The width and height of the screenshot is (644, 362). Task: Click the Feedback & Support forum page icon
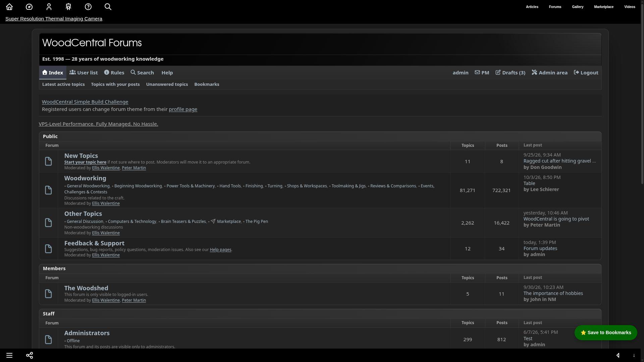point(48,249)
